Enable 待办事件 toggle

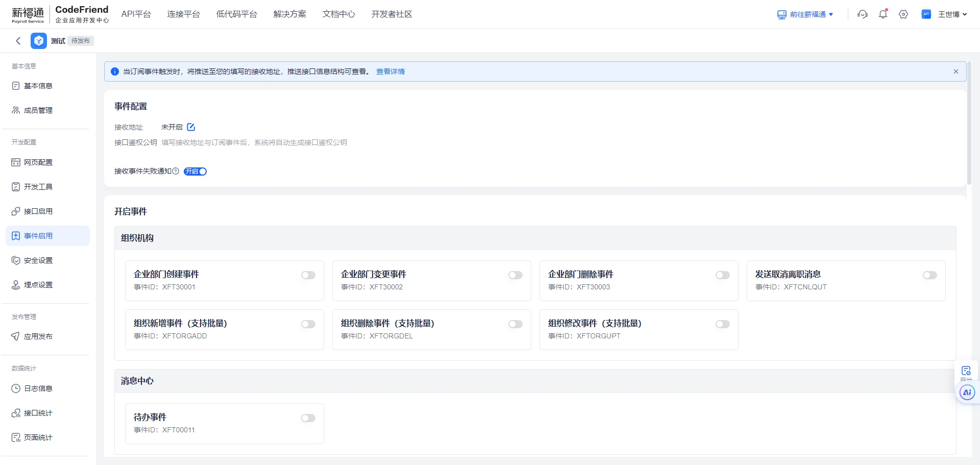click(x=308, y=418)
